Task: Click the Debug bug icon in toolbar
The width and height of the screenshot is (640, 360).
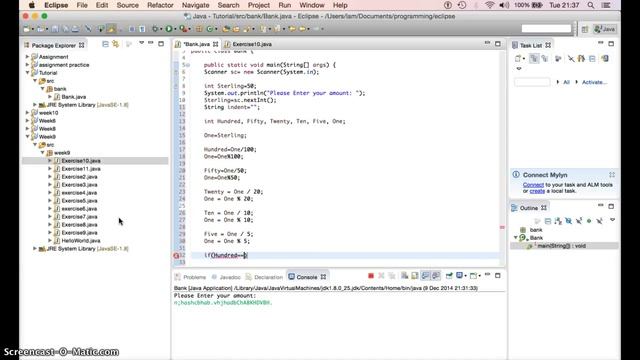Action: [155, 29]
